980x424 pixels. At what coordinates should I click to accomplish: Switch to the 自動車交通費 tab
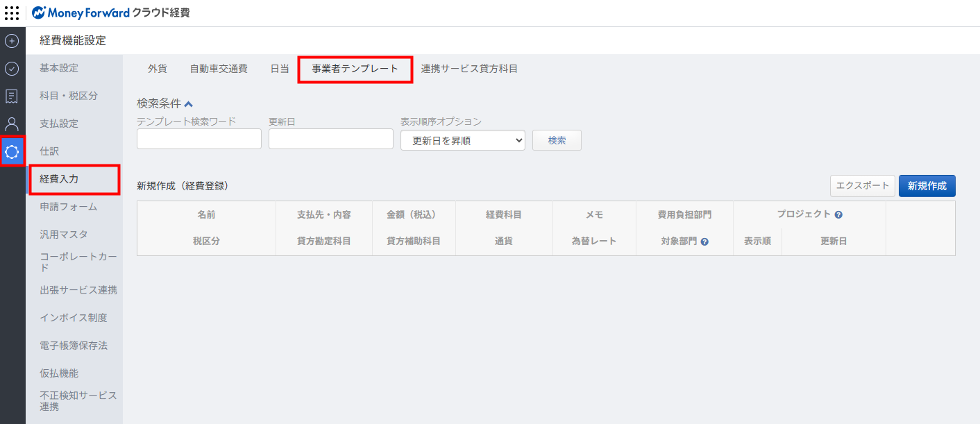coord(219,69)
